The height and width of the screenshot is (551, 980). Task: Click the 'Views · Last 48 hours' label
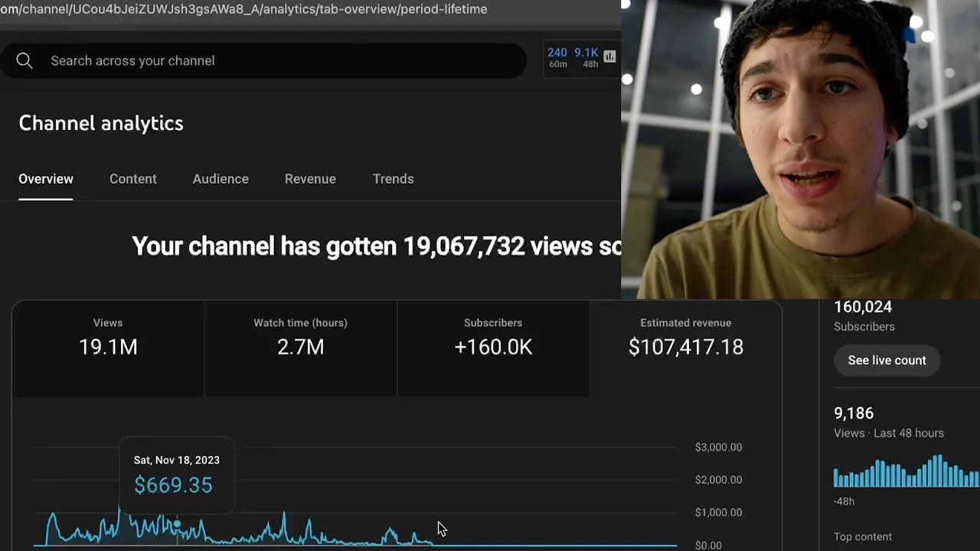[889, 433]
